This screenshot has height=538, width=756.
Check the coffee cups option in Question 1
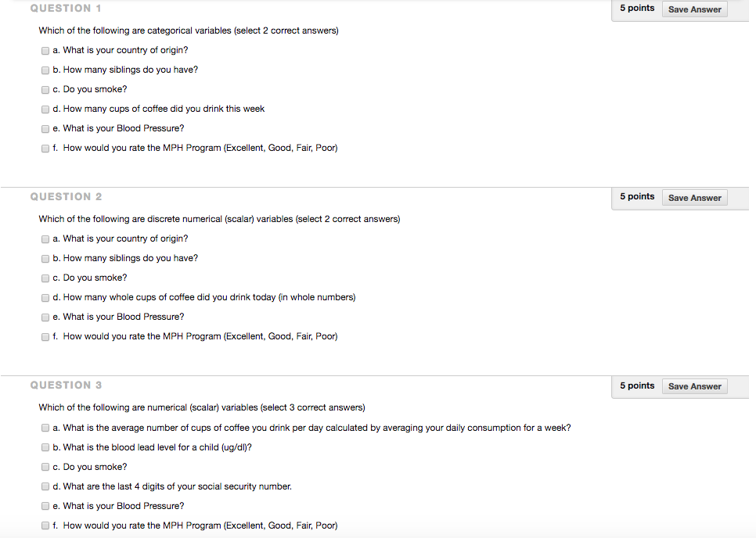(x=45, y=109)
